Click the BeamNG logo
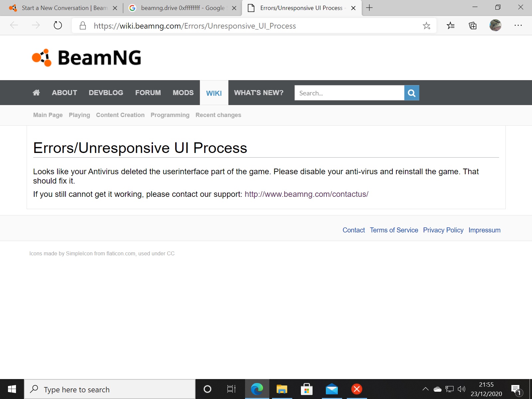The image size is (532, 399). (x=86, y=58)
